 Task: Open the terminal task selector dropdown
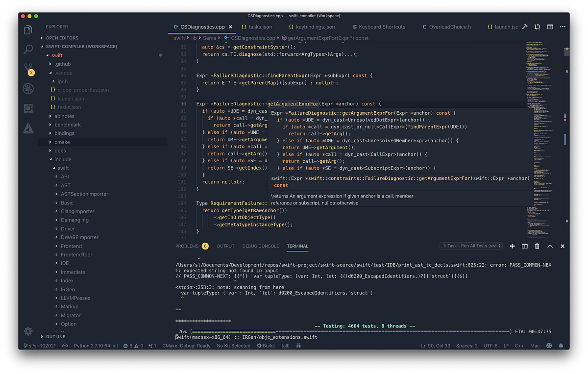[x=471, y=246]
